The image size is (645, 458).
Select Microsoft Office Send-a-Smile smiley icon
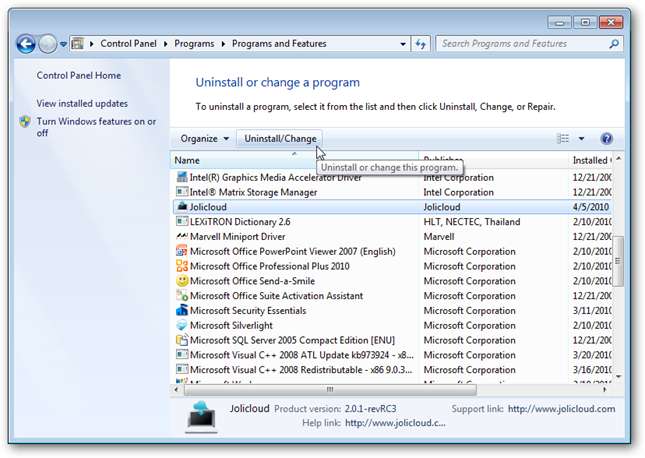pos(182,281)
